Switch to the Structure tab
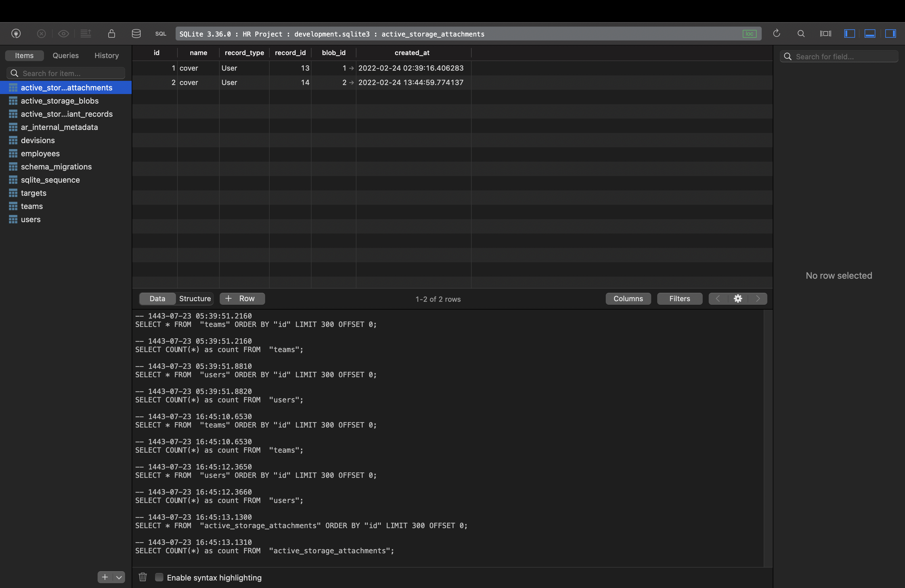The height and width of the screenshot is (588, 905). point(195,298)
